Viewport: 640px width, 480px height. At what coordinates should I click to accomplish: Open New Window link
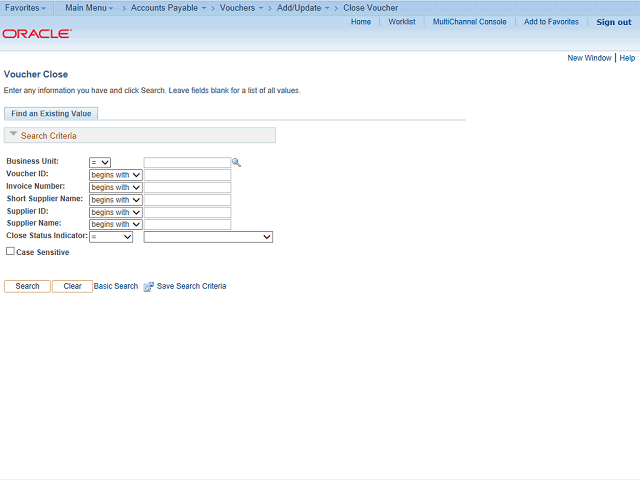click(589, 58)
